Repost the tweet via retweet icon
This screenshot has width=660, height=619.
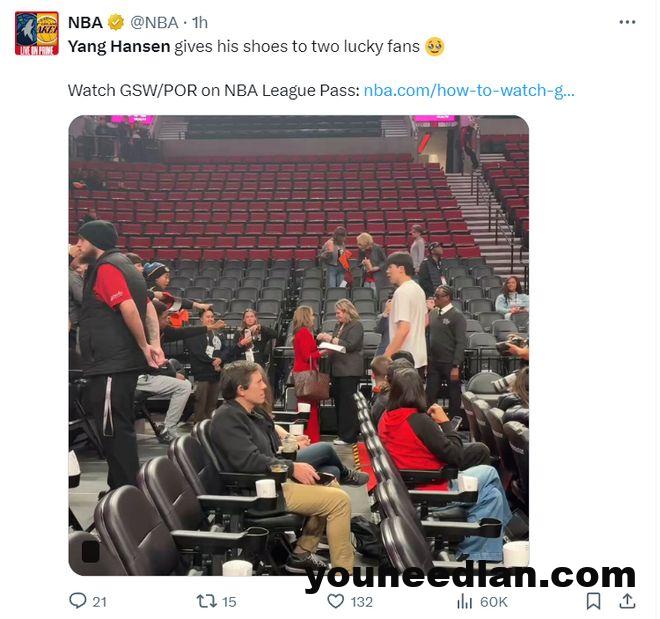[207, 601]
